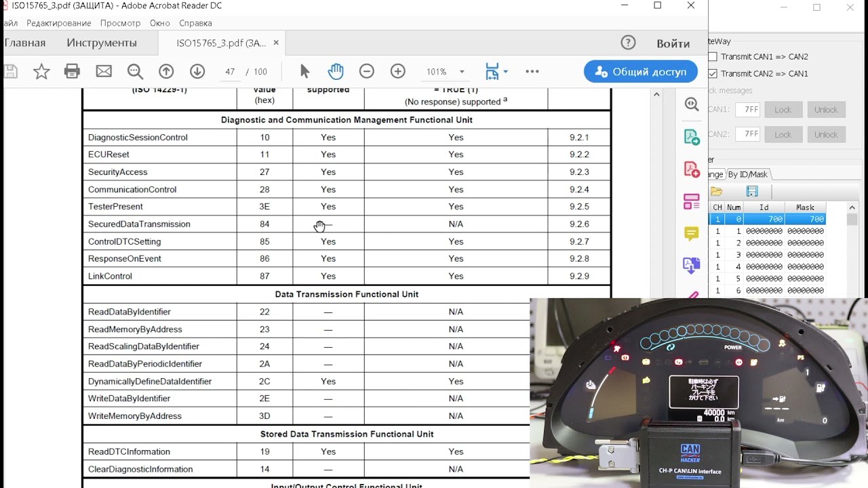Click the WriteMemoryByAddress service name
The image size is (868, 488).
[135, 416]
